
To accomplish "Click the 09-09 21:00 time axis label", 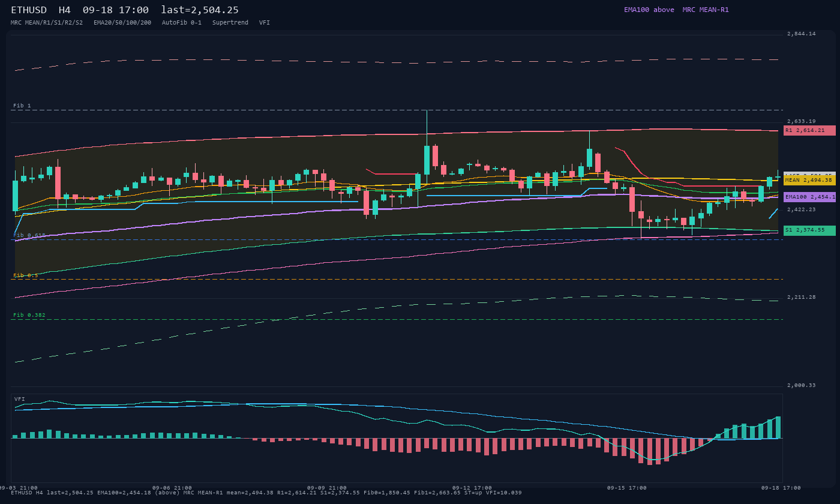I will point(327,488).
